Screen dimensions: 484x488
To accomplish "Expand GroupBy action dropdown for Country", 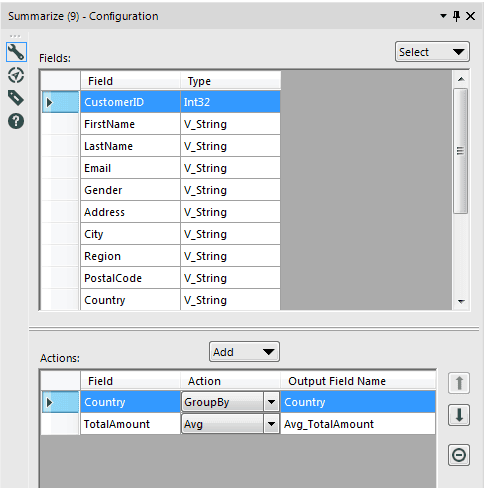I will (271, 402).
